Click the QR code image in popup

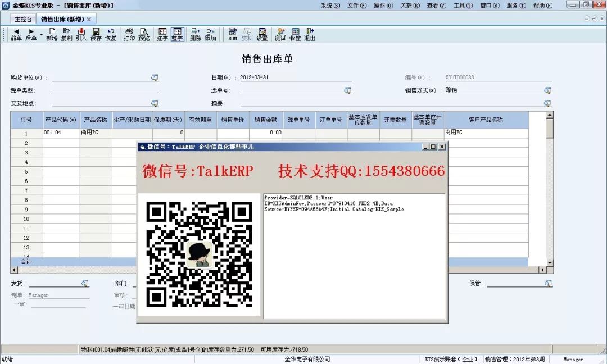pos(200,254)
